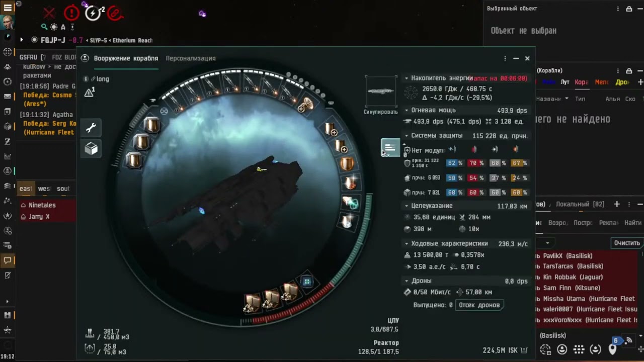This screenshot has width=644, height=362.
Task: Collapse the Ходовые характеристики section
Action: [x=407, y=243]
